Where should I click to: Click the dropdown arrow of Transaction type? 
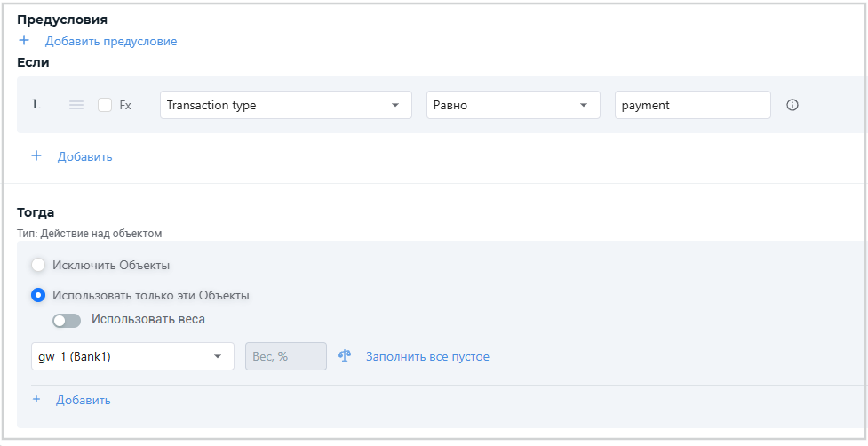[x=395, y=105]
